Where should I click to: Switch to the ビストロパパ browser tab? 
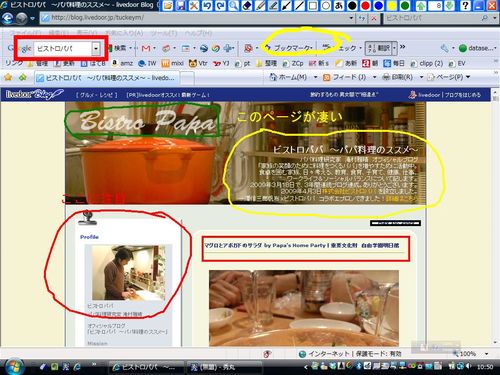coord(107,78)
